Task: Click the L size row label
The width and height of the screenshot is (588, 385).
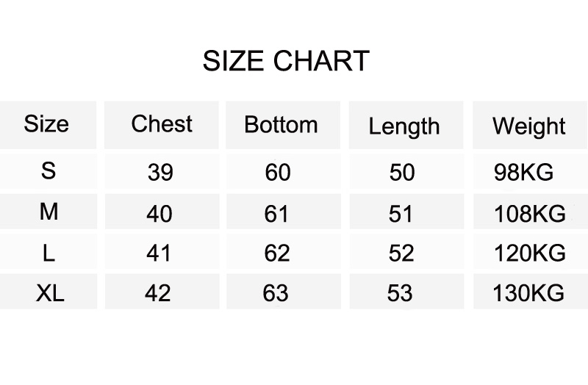Action: (49, 253)
